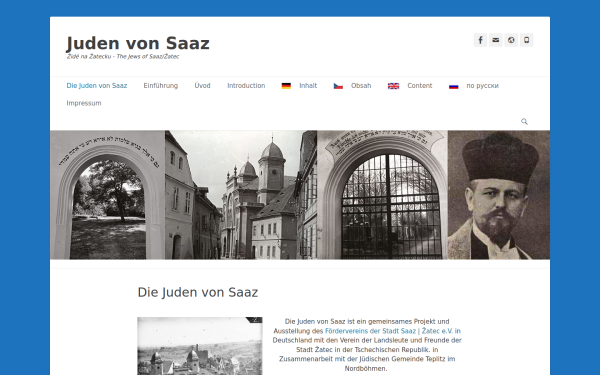Open the Úvod menu item

coord(202,86)
